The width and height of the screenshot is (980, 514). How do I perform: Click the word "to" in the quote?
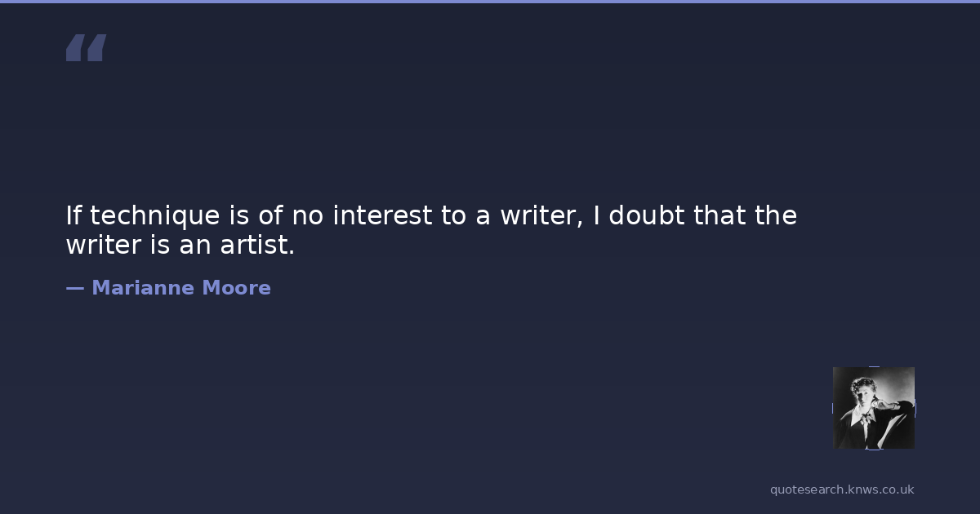tap(453, 216)
